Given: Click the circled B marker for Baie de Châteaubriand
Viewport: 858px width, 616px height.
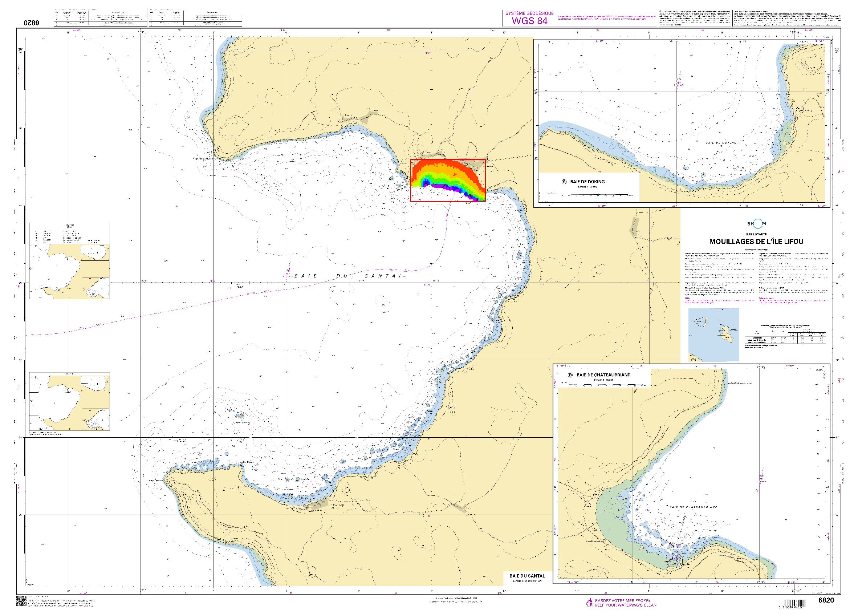Looking at the screenshot, I should tap(570, 375).
